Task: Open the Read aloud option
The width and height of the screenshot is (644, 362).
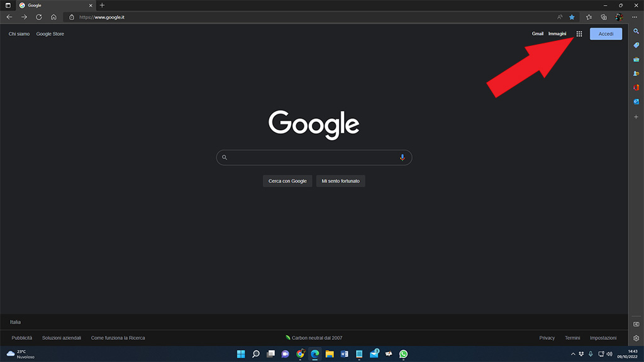Action: 560,17
